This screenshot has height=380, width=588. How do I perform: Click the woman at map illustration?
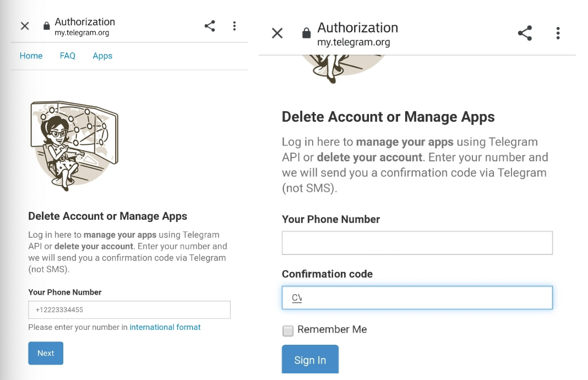(74, 145)
